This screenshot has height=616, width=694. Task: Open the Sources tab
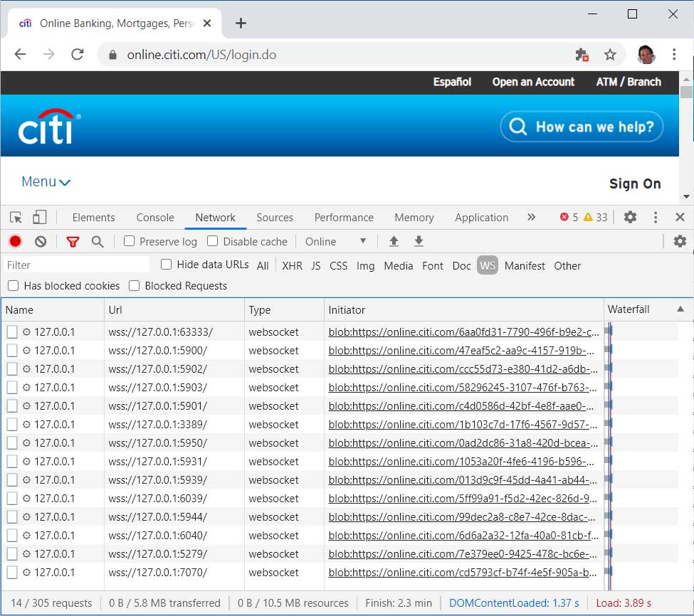pyautogui.click(x=275, y=218)
